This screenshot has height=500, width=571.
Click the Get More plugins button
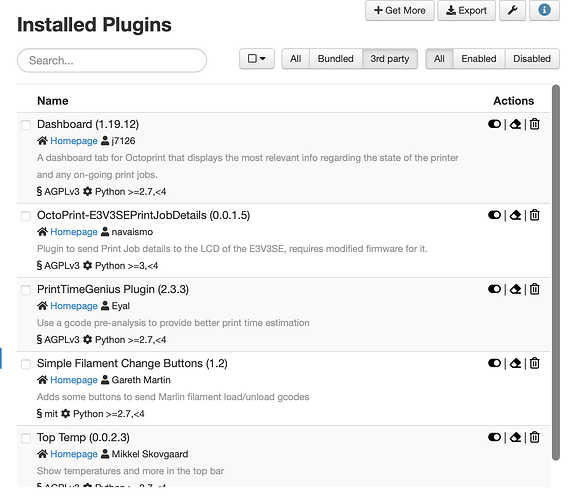click(400, 10)
